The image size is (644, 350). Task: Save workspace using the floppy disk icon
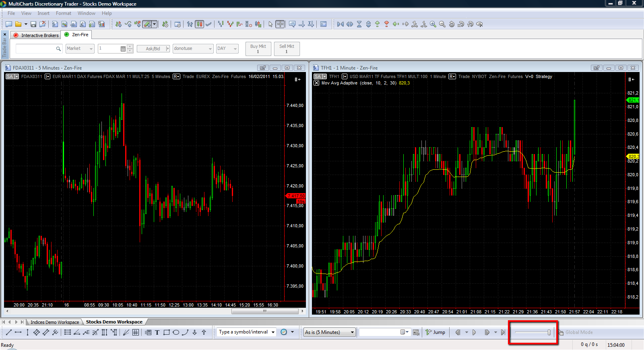[33, 24]
